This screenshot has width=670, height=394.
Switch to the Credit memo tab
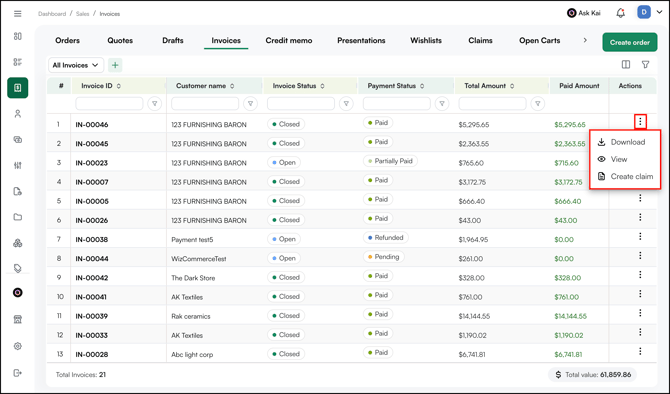[x=289, y=41]
